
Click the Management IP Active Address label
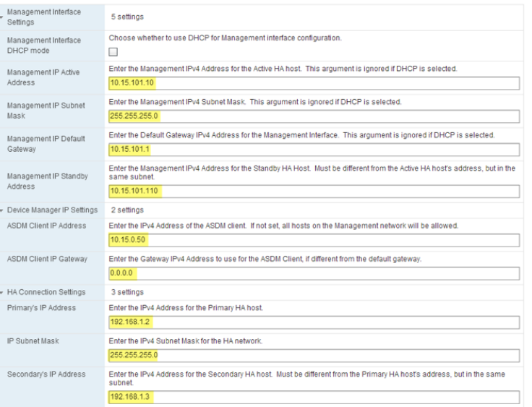coord(44,77)
